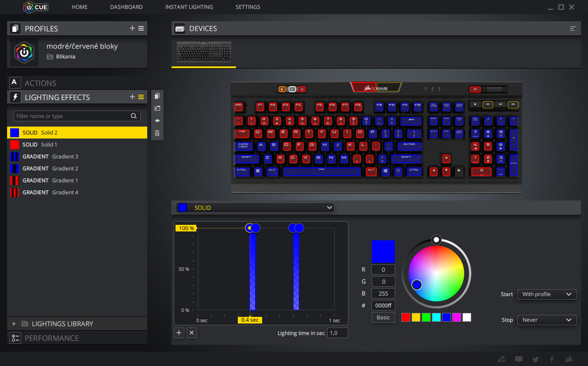588x366 pixels.
Task: Open the 24-hour phone support icon
Action: pos(502,359)
